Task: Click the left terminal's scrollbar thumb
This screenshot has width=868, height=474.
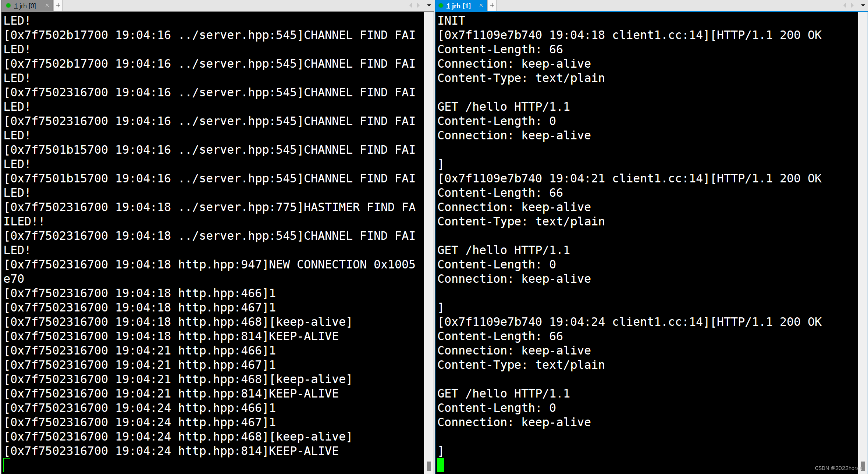Action: pyautogui.click(x=429, y=466)
